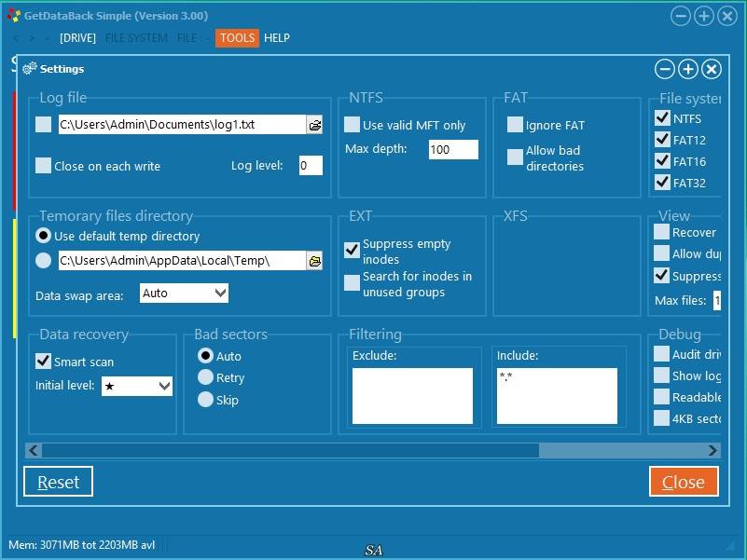The width and height of the screenshot is (747, 560).
Task: Click the Log level field
Action: [311, 165]
